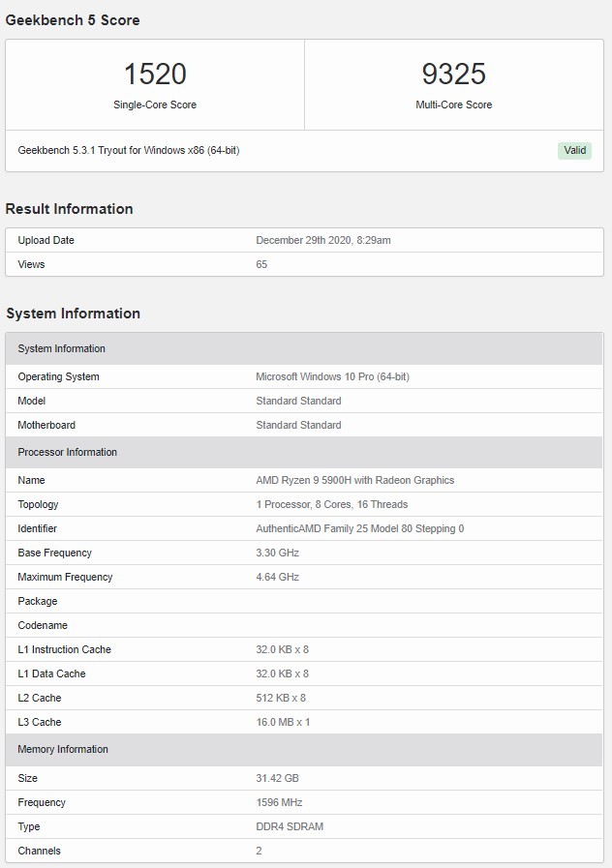Screen dimensions: 612x868
Task: Click the large System Information heading
Action: pos(73,314)
